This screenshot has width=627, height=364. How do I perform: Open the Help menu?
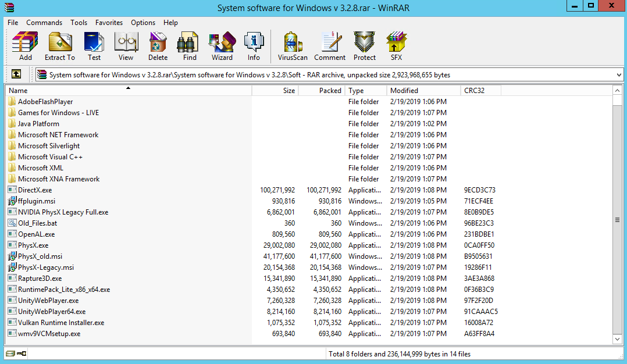(x=170, y=22)
